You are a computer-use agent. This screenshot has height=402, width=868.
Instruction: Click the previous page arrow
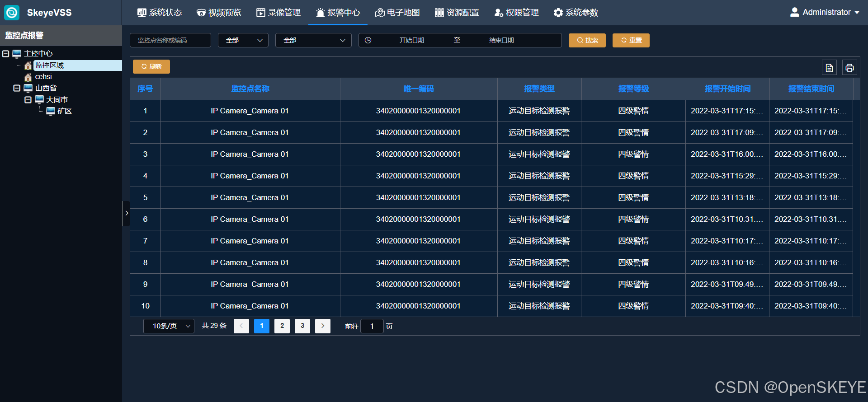pyautogui.click(x=241, y=326)
